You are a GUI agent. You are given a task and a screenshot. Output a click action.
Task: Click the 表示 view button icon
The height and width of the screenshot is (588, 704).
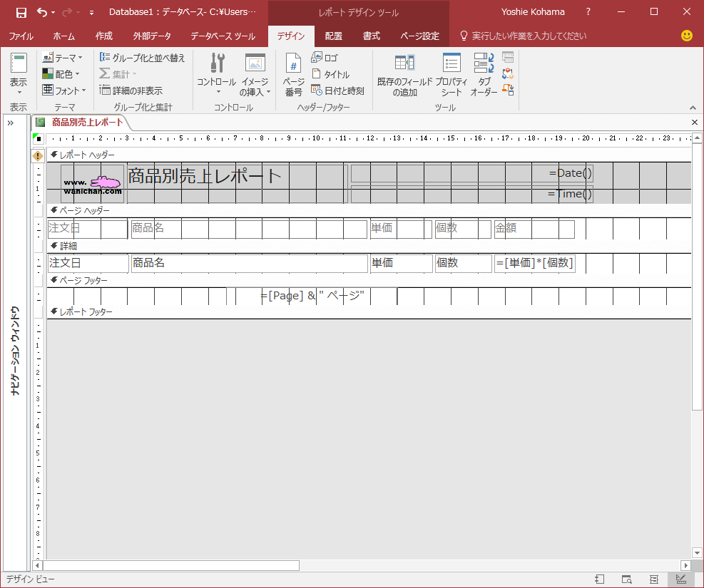click(x=19, y=63)
